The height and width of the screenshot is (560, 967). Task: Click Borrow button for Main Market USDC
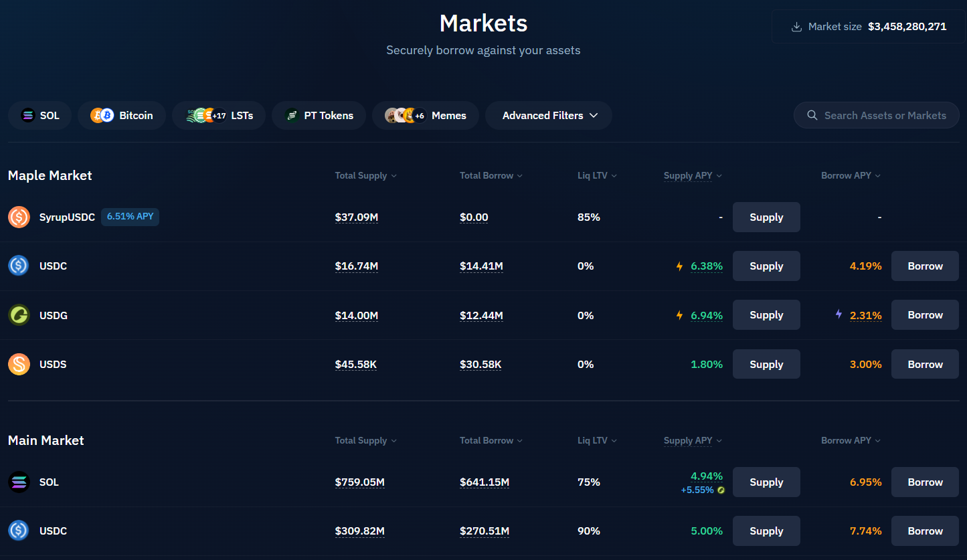[925, 531]
